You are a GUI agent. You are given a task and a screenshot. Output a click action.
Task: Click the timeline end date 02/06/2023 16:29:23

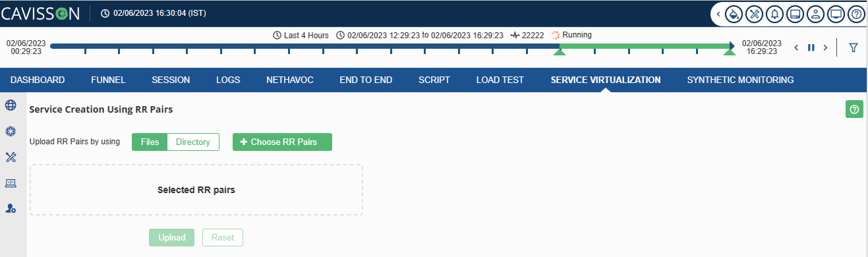(x=762, y=47)
